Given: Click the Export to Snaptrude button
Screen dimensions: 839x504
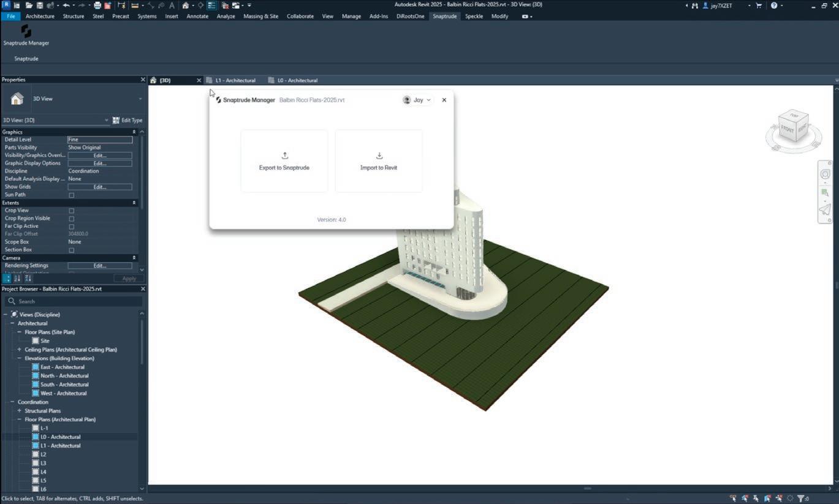Looking at the screenshot, I should click(284, 161).
